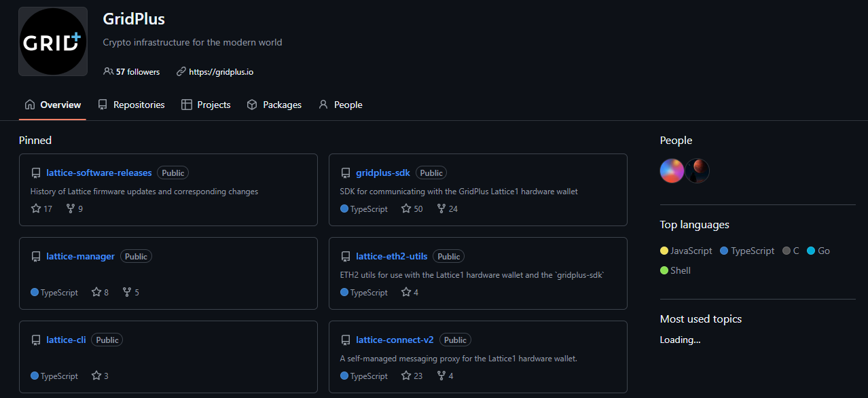View 50 stargazers of gridplus-sdk

coord(412,209)
